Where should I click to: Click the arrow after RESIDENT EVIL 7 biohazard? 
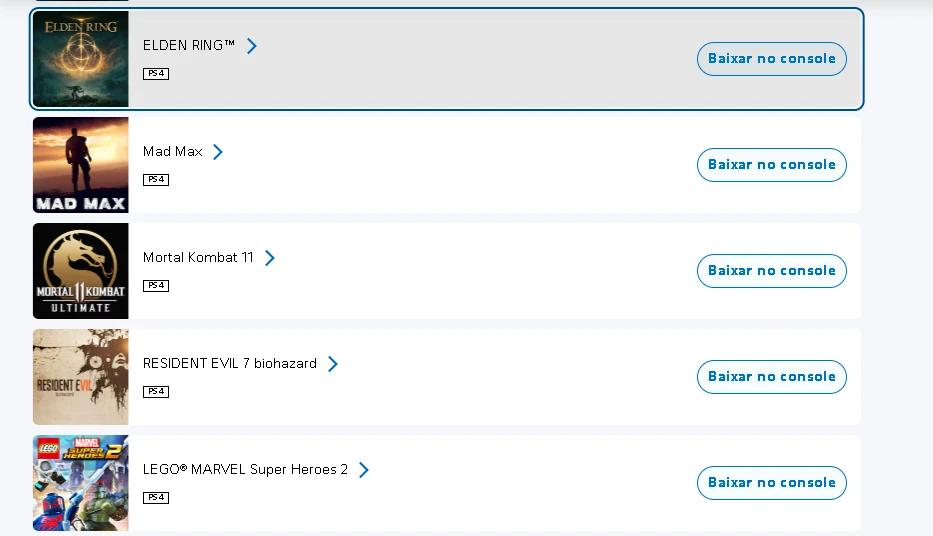pos(333,364)
